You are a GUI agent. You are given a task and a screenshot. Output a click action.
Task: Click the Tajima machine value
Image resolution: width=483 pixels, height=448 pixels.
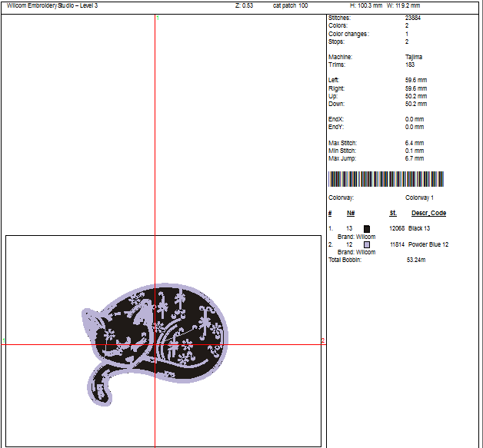[414, 57]
